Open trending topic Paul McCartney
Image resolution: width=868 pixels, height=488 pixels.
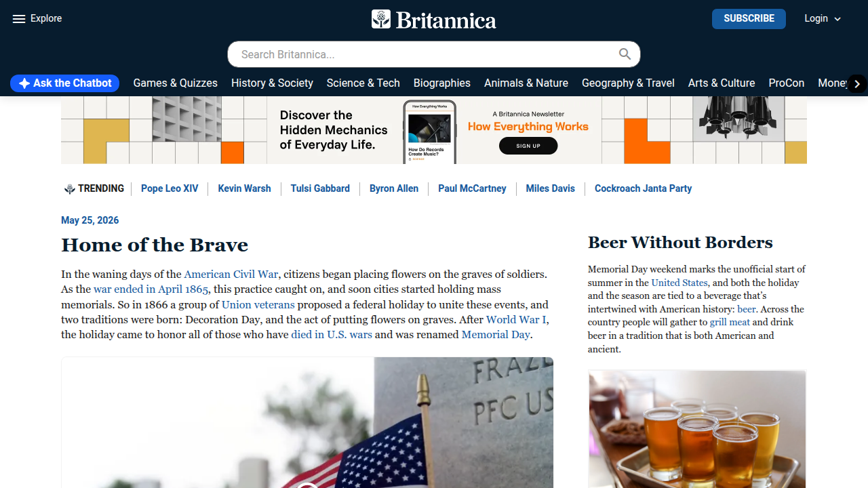pyautogui.click(x=472, y=188)
